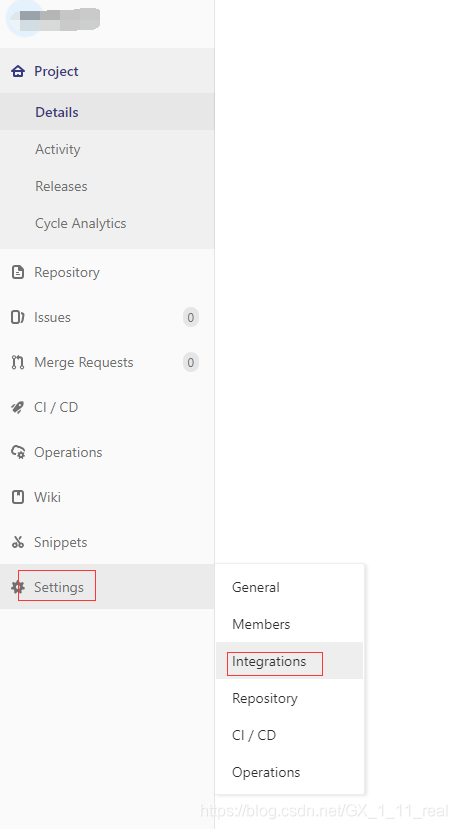The image size is (457, 829).
Task: Click the Issues sidebar icon
Action: [x=18, y=317]
